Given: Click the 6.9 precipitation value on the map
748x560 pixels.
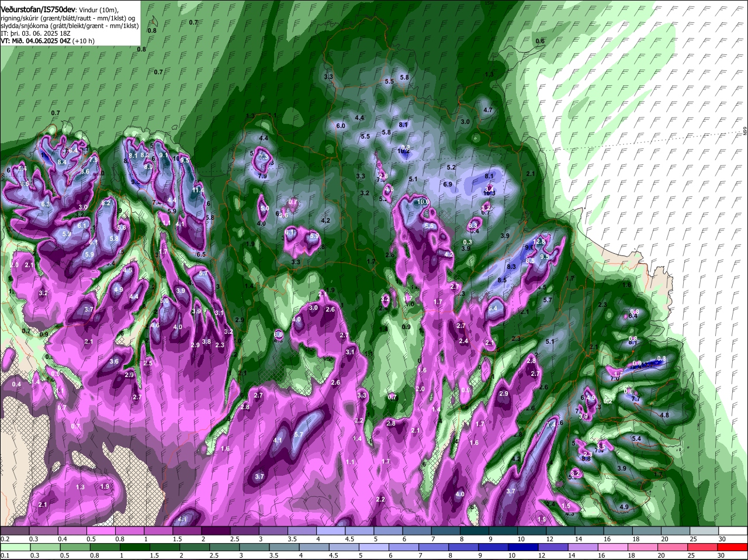Looking at the screenshot, I should 448,184.
